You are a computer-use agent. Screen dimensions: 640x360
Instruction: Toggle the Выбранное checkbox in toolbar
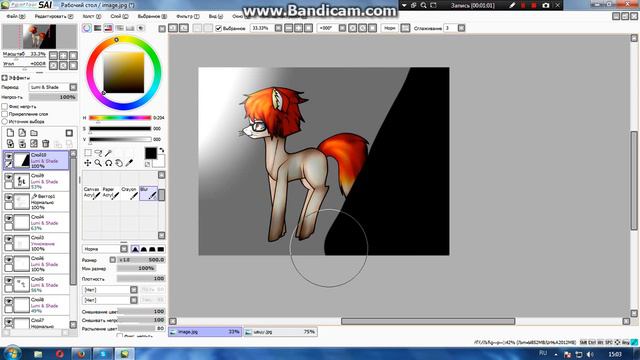point(218,28)
